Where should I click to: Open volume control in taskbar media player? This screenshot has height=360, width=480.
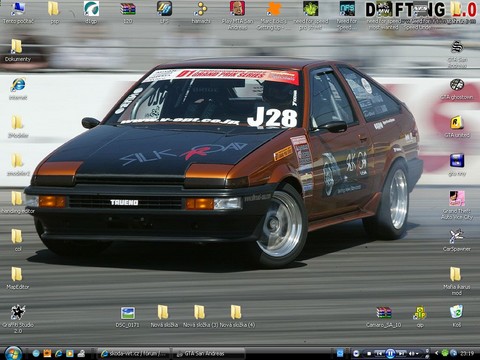click(413, 353)
